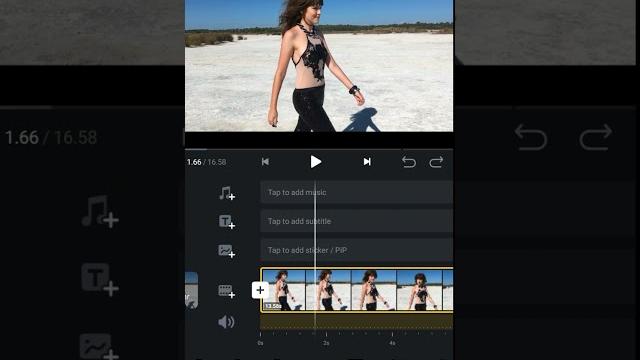The image size is (640, 360).
Task: Click Tap to add sticker / PiP track
Action: click(356, 250)
